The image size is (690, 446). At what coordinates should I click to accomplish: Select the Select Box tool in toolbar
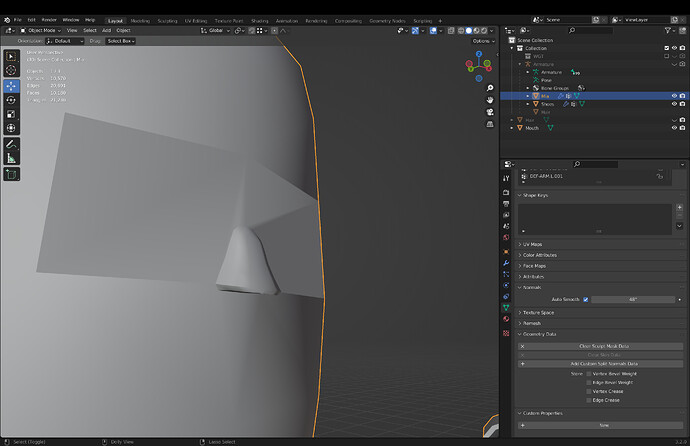[11, 57]
